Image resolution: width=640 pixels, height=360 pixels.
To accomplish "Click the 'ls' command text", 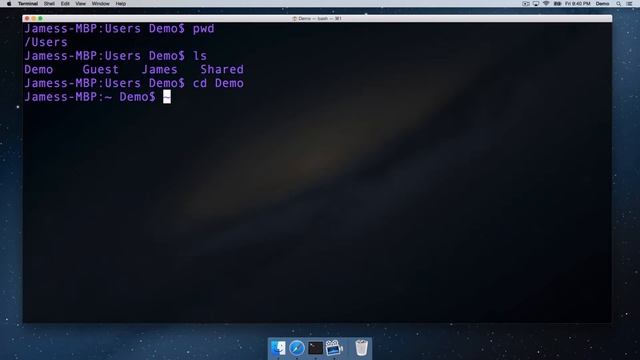I will 200,56.
